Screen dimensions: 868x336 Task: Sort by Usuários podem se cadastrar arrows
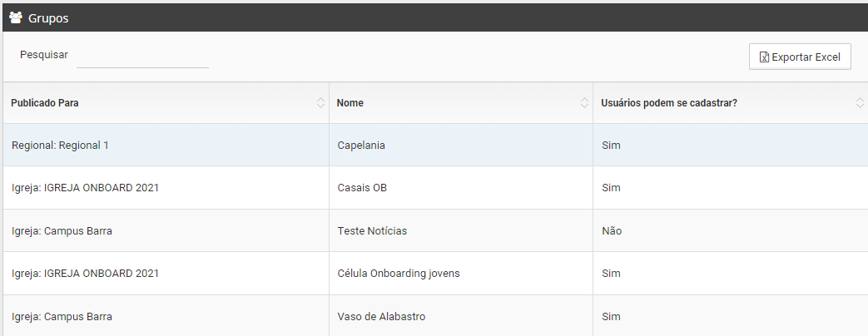point(860,103)
